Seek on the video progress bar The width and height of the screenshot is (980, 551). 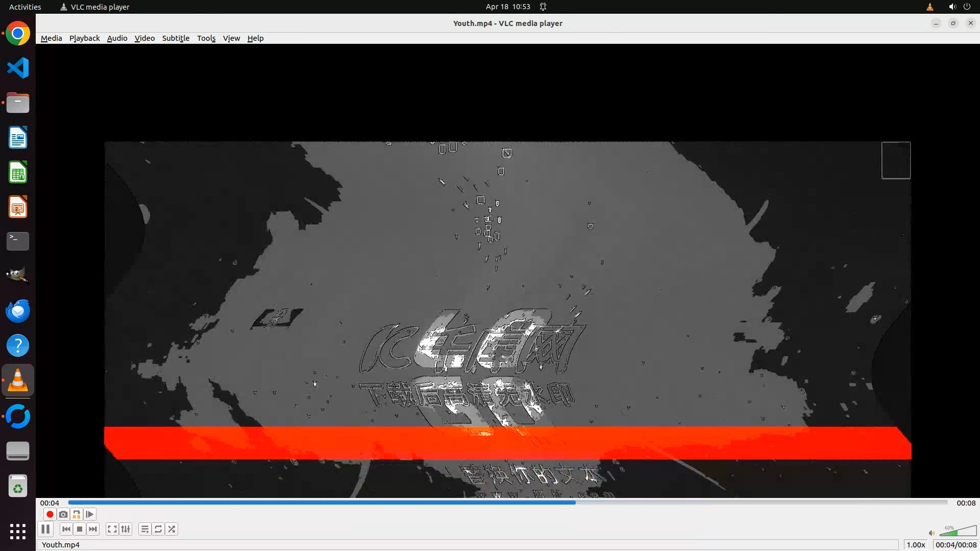507,503
